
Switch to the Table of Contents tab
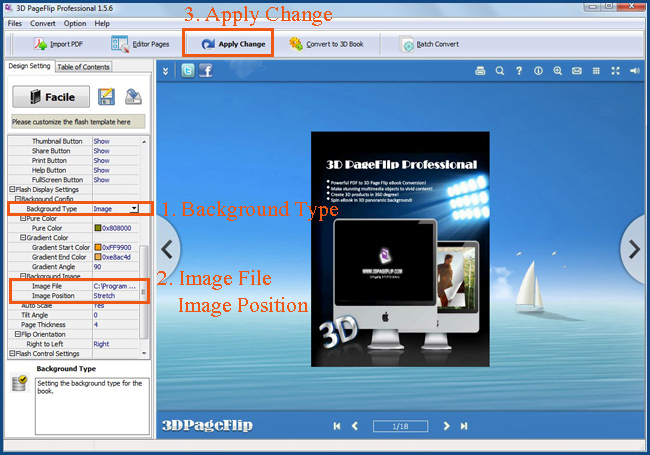coord(83,67)
